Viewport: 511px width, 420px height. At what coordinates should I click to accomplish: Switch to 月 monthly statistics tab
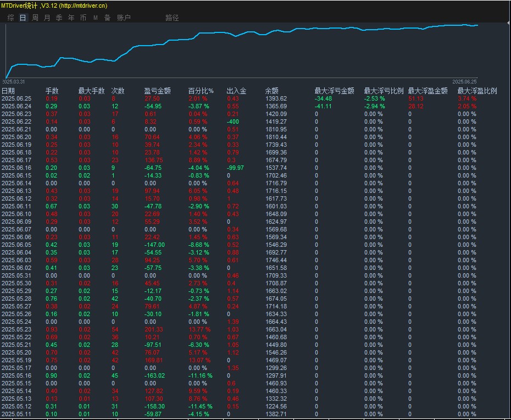click(x=47, y=18)
